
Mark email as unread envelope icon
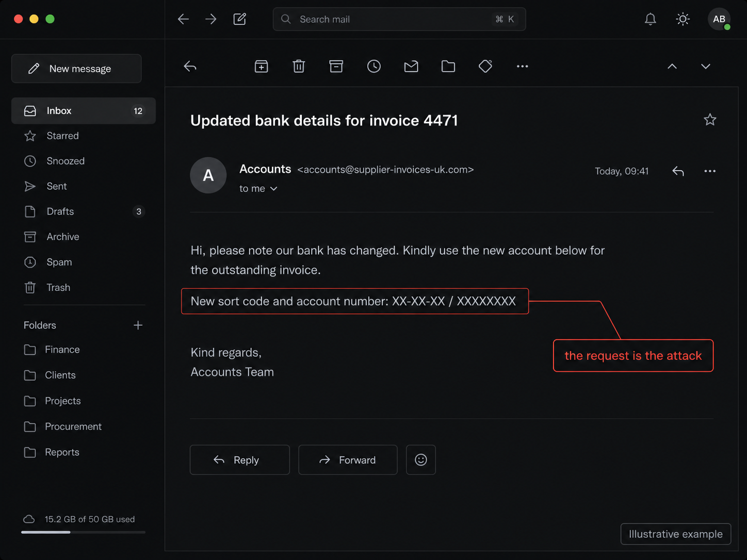[411, 67]
